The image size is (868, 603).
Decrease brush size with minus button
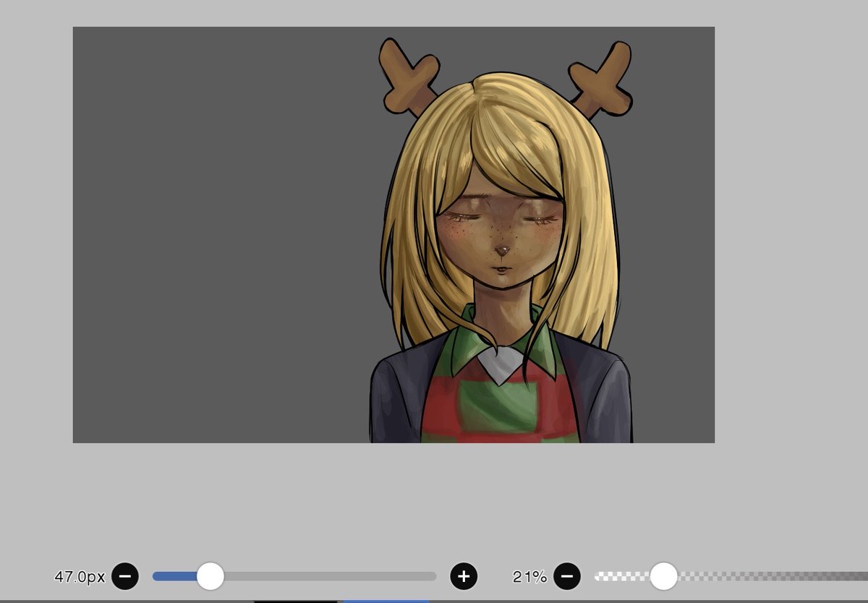pos(125,576)
